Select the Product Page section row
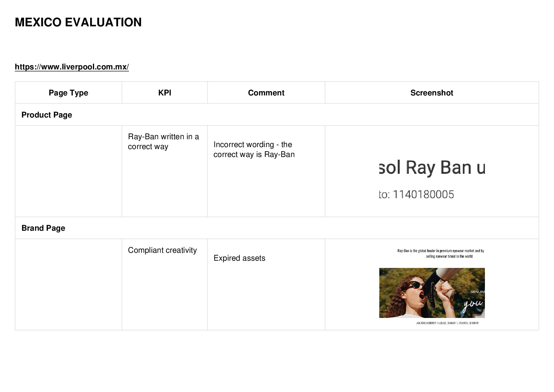The image size is (554, 392). pyautogui.click(x=277, y=115)
